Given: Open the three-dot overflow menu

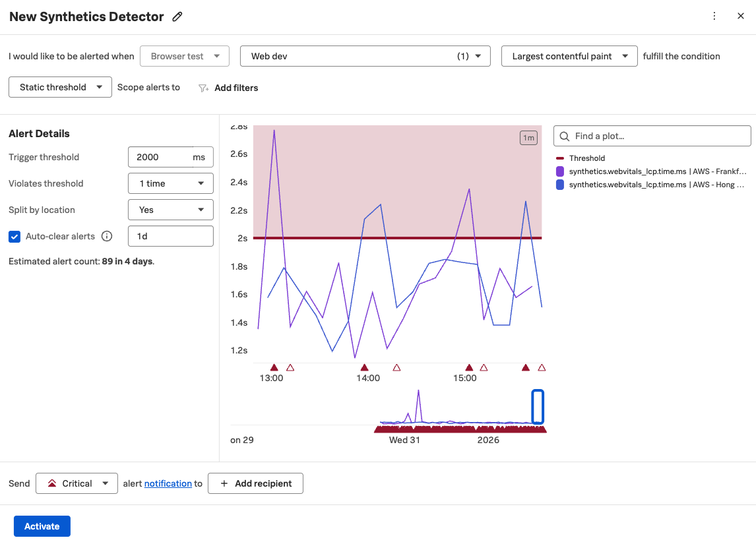Looking at the screenshot, I should (x=714, y=16).
